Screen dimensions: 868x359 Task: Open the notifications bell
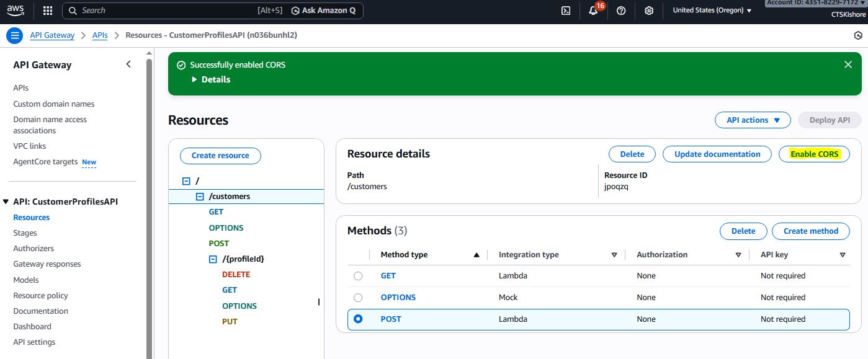tap(593, 11)
